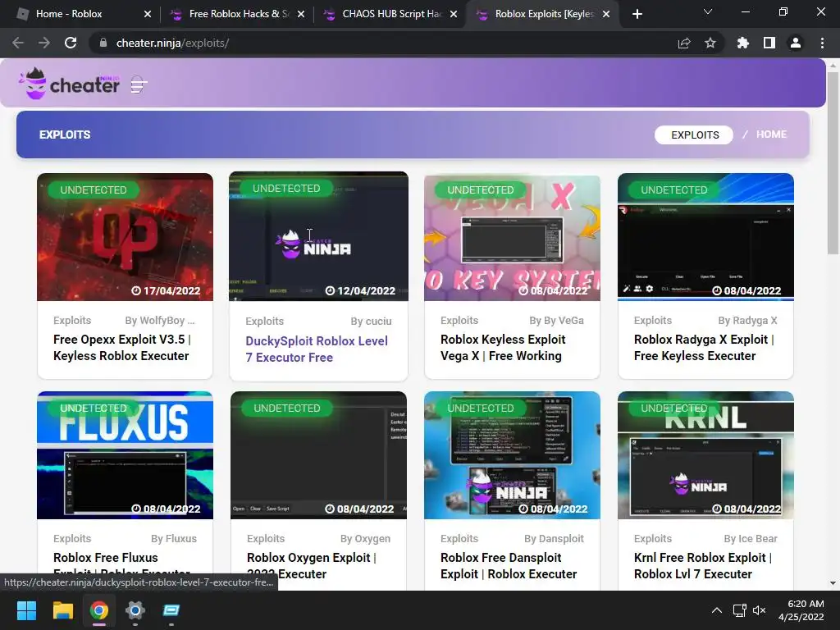The image size is (840, 630).
Task: Bookmark this page with star icon
Action: click(x=710, y=43)
